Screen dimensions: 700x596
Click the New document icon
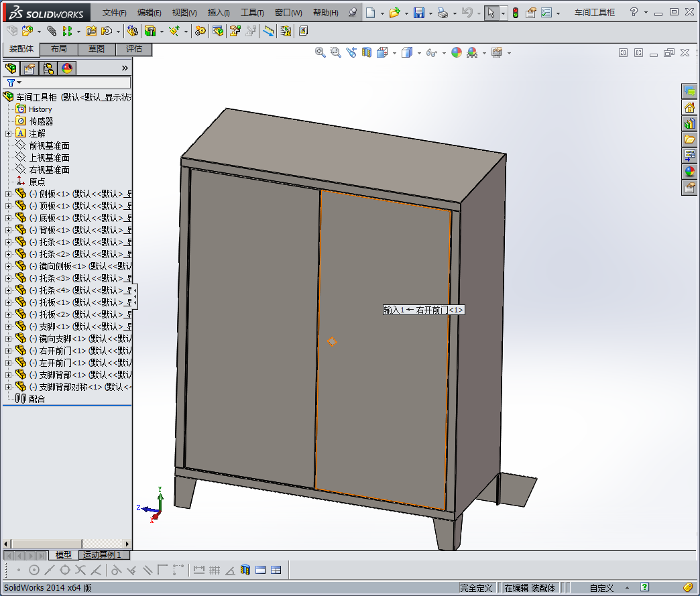tap(370, 13)
